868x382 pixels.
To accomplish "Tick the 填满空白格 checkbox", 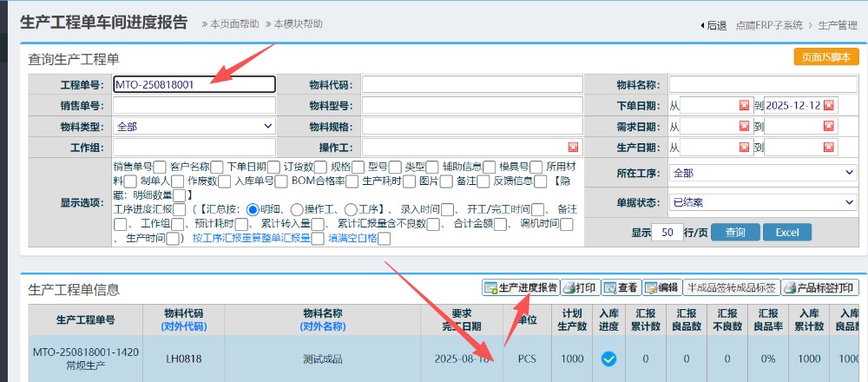I will [x=385, y=238].
